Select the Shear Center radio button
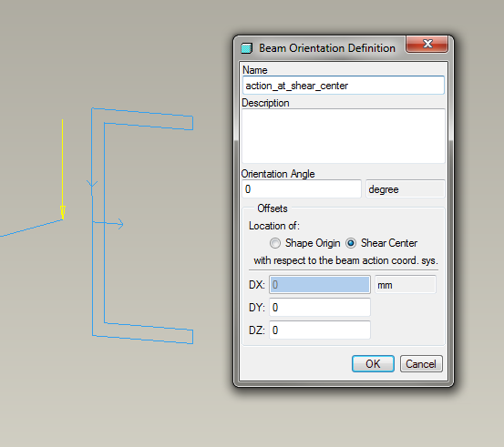Image resolution: width=504 pixels, height=447 pixels. [x=351, y=243]
